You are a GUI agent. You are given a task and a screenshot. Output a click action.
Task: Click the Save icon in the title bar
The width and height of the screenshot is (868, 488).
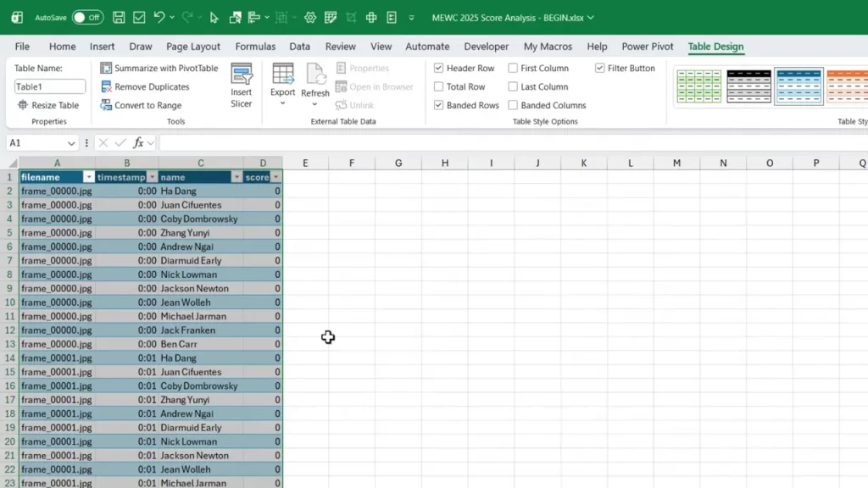(x=119, y=17)
